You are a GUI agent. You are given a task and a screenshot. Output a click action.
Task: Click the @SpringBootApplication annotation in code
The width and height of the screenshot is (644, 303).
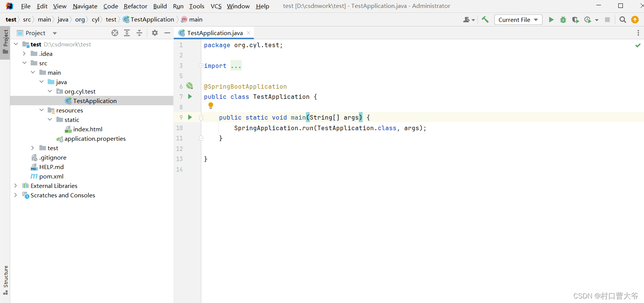(245, 86)
